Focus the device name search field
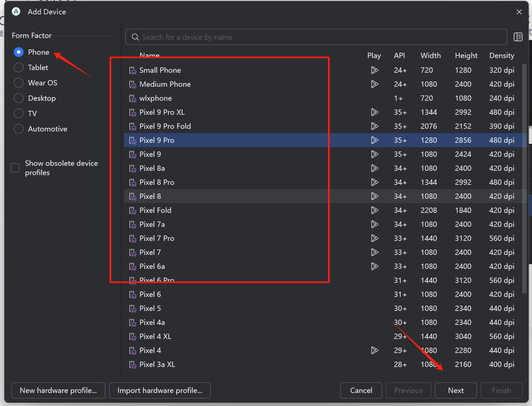The height and width of the screenshot is (406, 532). pyautogui.click(x=316, y=37)
